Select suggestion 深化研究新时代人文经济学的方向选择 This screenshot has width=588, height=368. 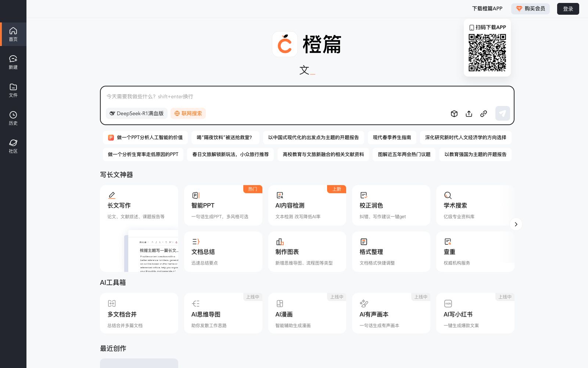[x=466, y=137]
